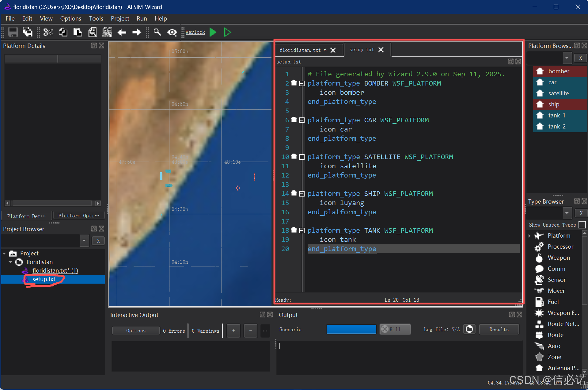Click Comm type in Type Browser
The image size is (588, 390).
(556, 269)
